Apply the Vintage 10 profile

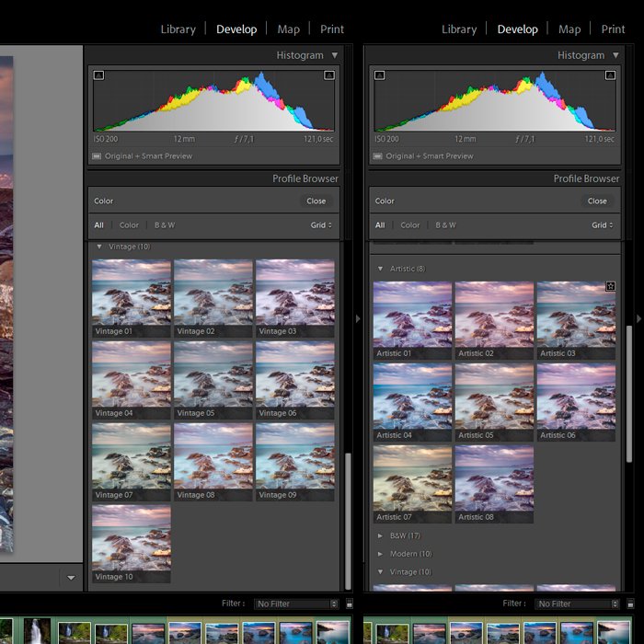pyautogui.click(x=132, y=544)
